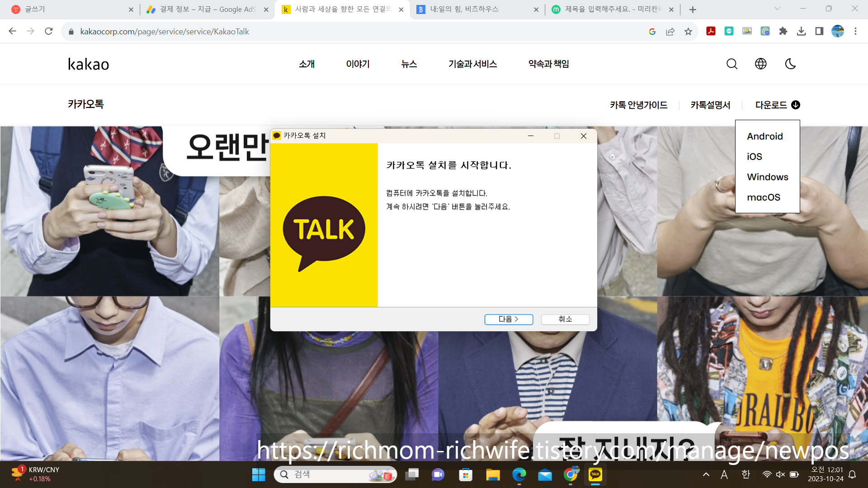Click the muted volume icon
Screen dimensions: 868x488
[780, 474]
